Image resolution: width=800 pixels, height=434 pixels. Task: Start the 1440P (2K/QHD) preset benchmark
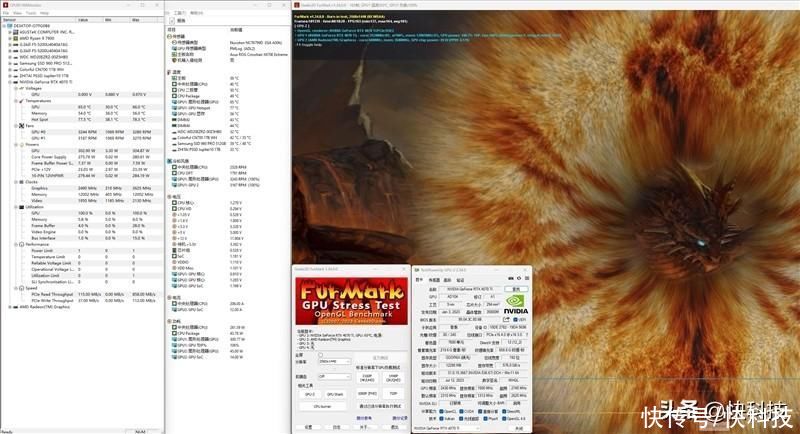393,378
